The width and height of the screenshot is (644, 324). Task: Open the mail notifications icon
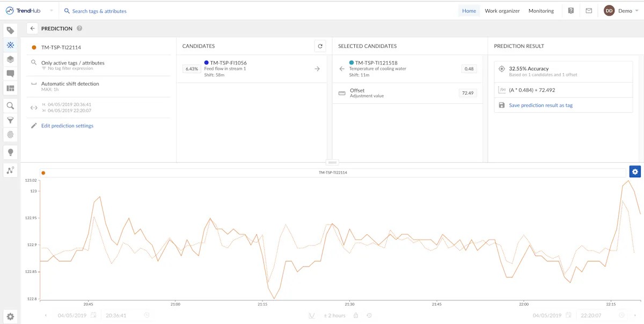point(589,11)
